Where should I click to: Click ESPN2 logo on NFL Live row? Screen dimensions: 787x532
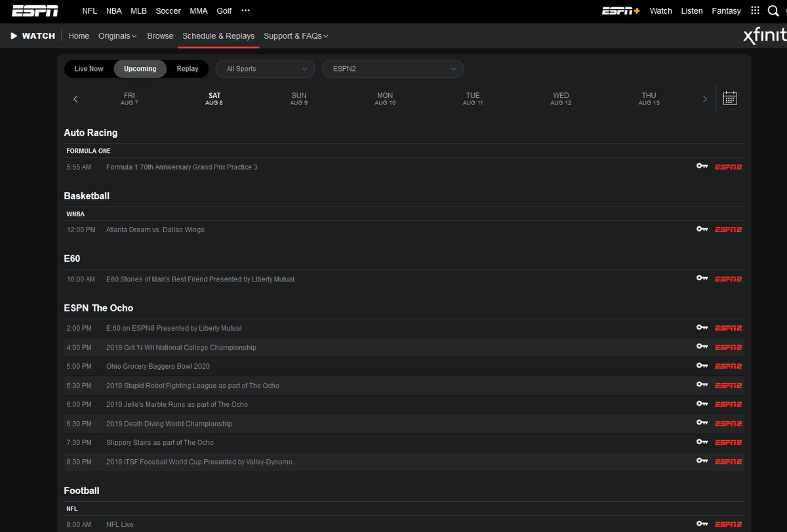(x=728, y=524)
